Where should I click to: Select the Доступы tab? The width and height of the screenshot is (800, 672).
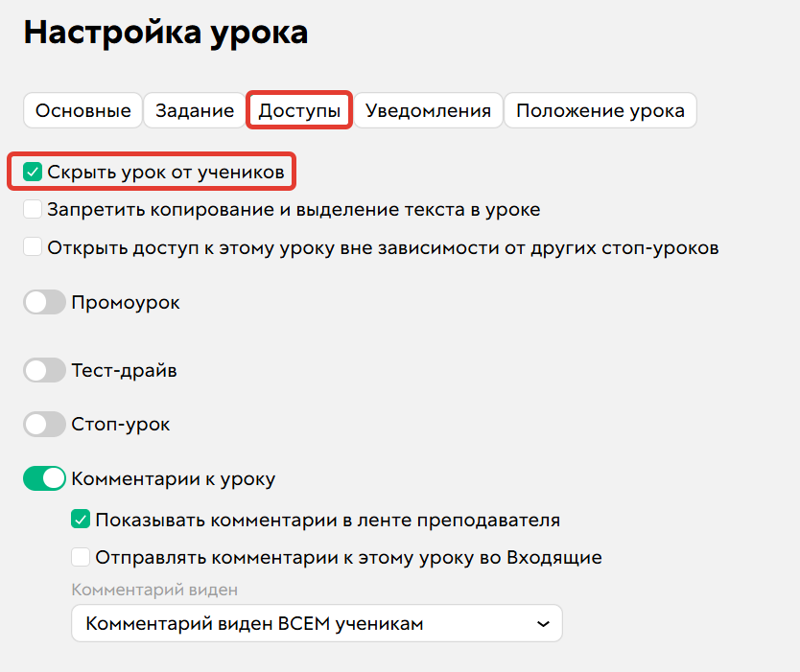299,110
